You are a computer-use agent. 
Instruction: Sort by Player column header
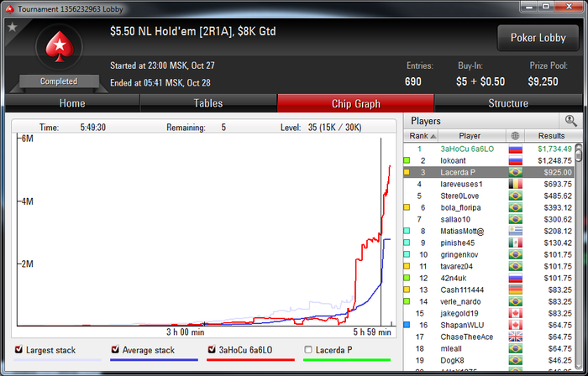coord(472,136)
